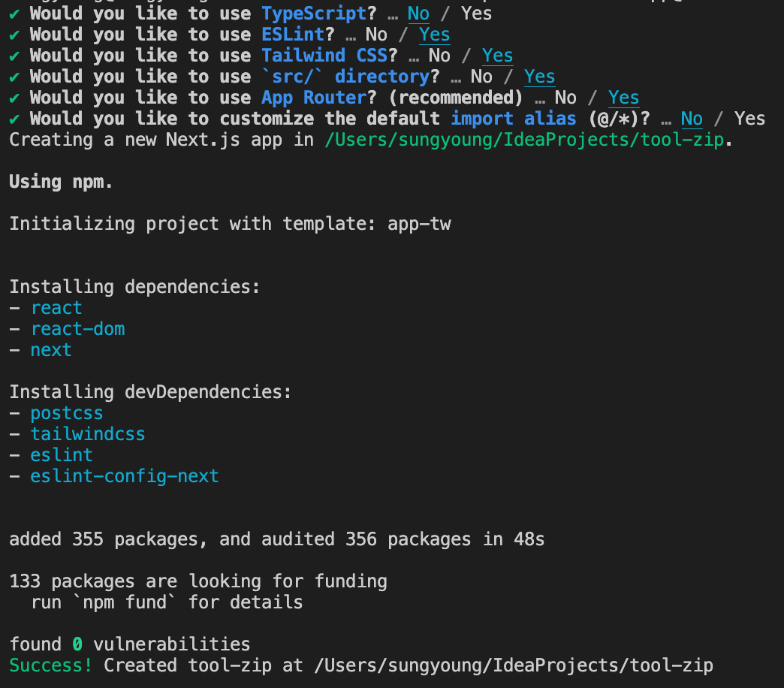Click the 'ESLint' highlighted word
The width and height of the screenshot is (784, 688).
293,35
